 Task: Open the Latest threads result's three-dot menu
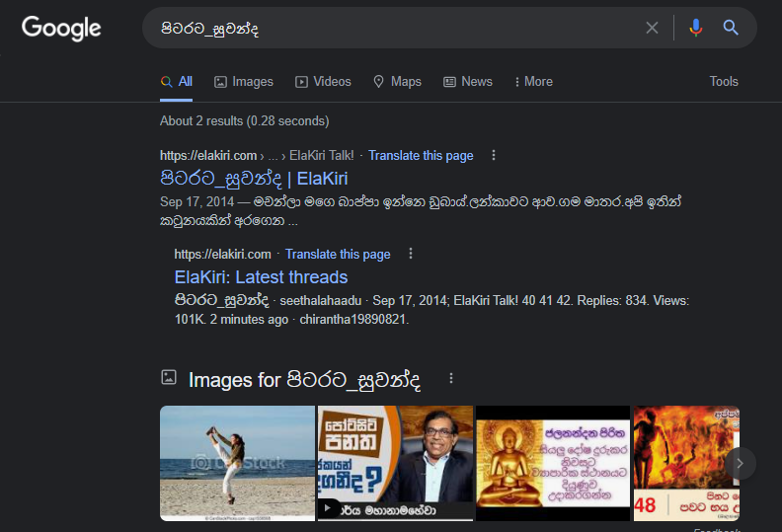coord(411,254)
